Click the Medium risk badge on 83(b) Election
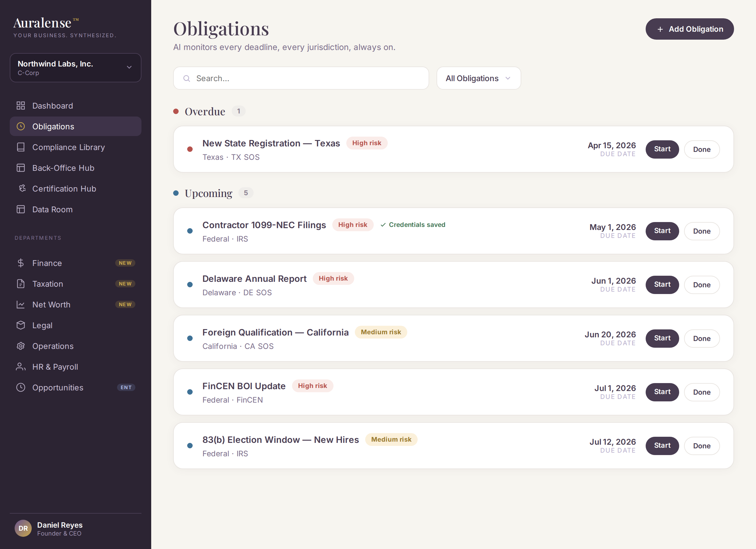The image size is (756, 549). pyautogui.click(x=391, y=440)
